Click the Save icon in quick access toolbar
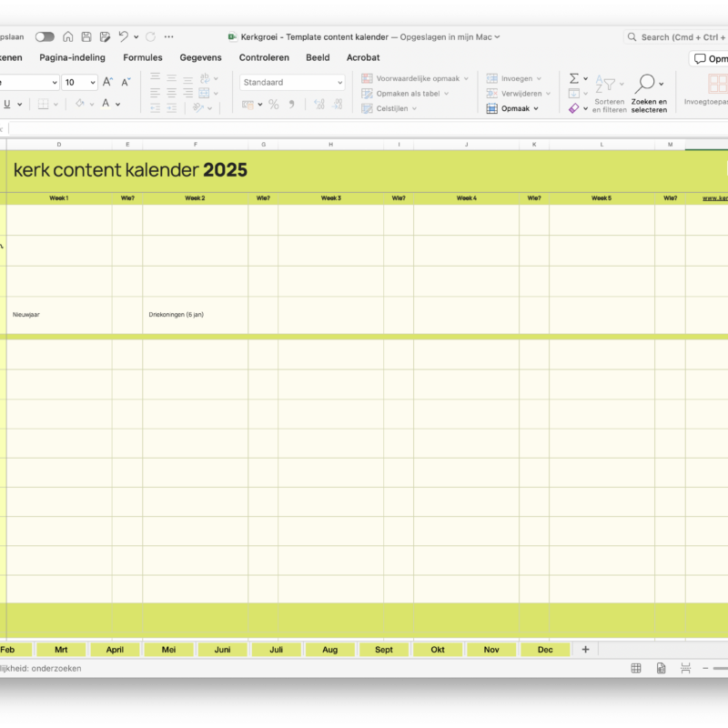Viewport: 728px width, 728px height. coord(86,36)
